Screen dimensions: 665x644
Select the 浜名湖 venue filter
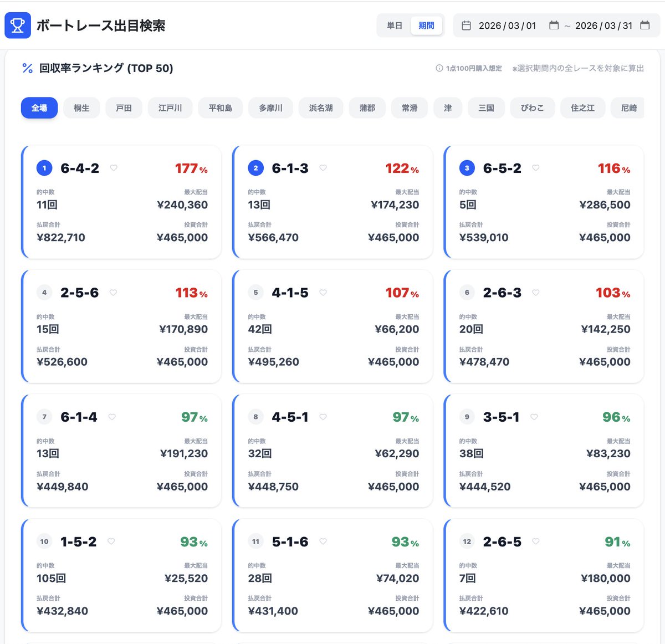tap(320, 108)
